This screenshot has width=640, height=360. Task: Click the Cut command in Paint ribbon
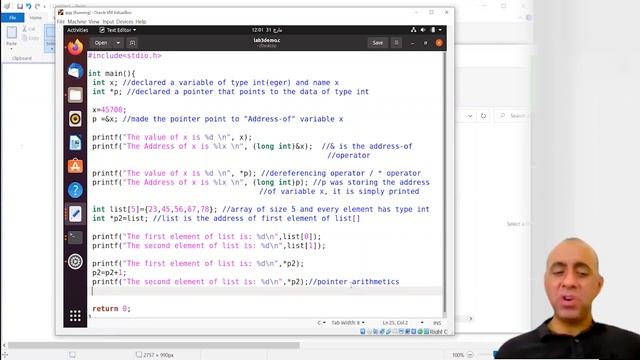point(29,29)
